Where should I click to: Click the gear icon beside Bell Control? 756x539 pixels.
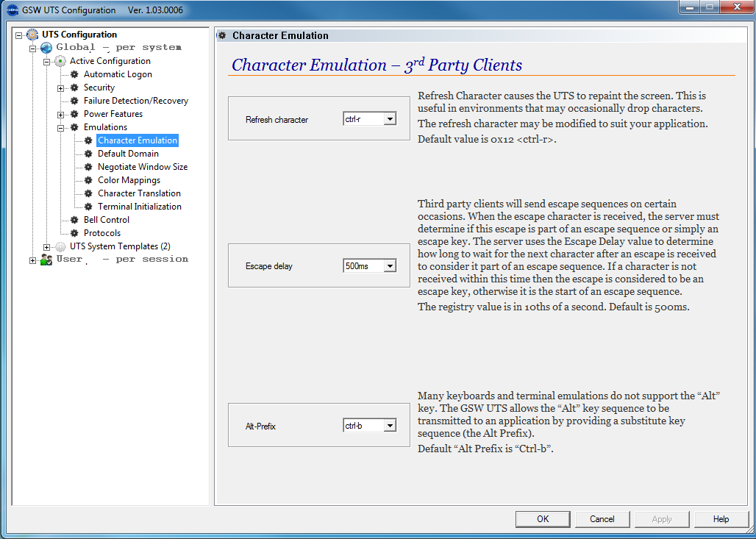(x=74, y=220)
